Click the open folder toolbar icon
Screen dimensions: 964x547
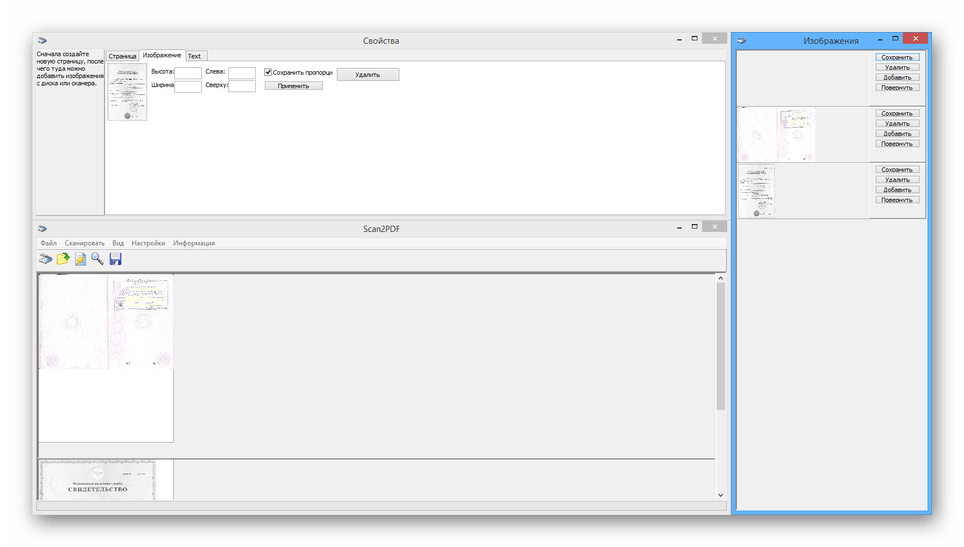point(63,259)
